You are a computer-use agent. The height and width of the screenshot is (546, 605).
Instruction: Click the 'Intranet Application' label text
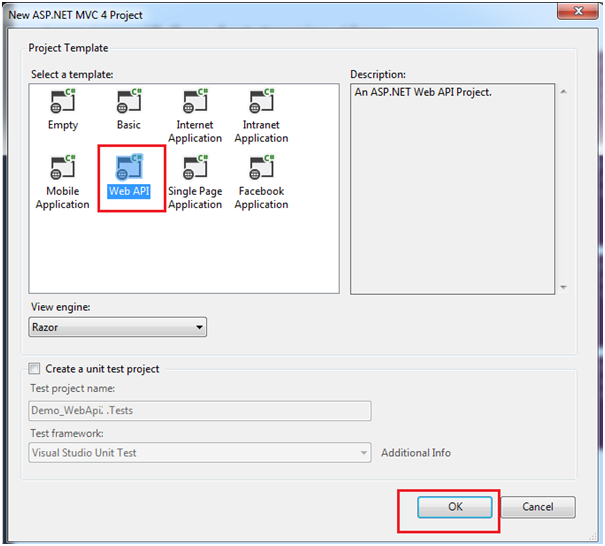261,131
